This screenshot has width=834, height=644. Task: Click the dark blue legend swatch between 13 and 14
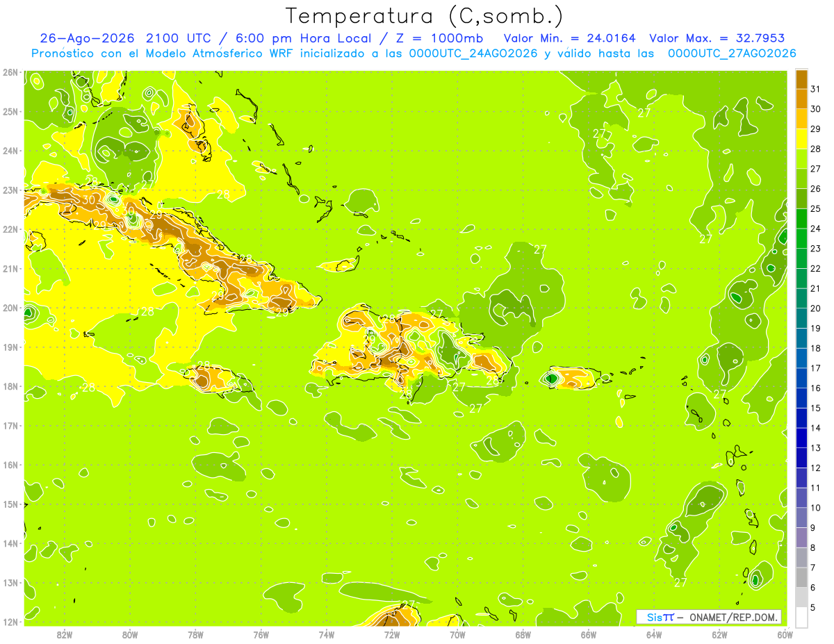801,438
